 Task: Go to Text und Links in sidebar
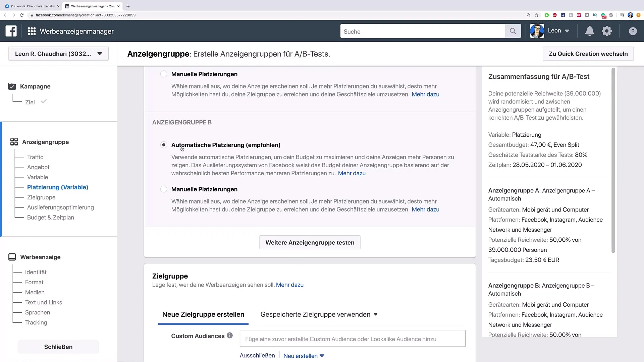tap(44, 302)
